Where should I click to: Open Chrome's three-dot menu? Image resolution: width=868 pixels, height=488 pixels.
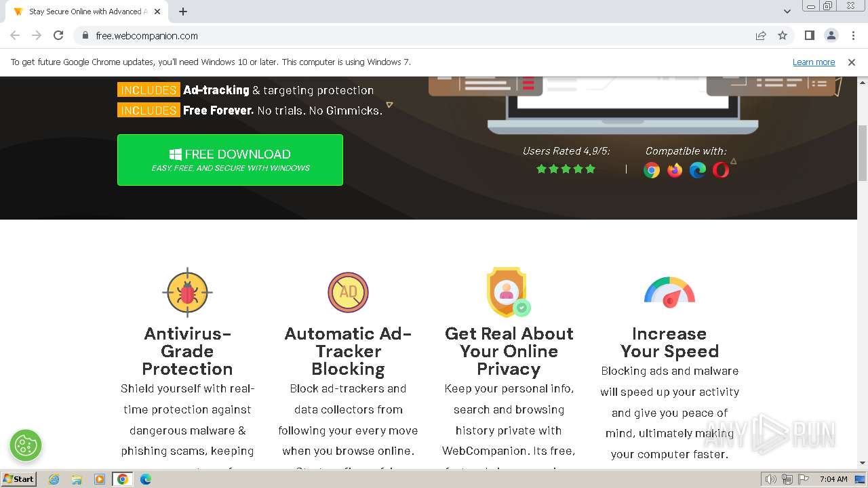(x=853, y=36)
